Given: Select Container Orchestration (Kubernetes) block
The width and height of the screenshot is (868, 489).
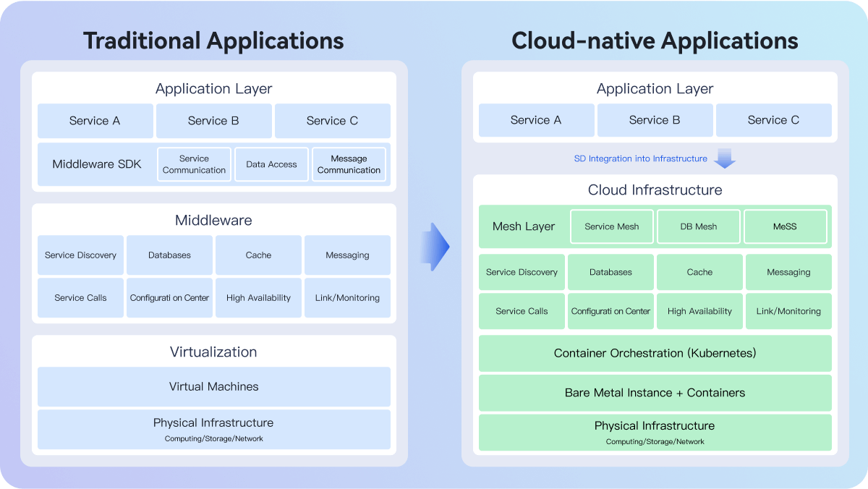Looking at the screenshot, I should (x=655, y=354).
